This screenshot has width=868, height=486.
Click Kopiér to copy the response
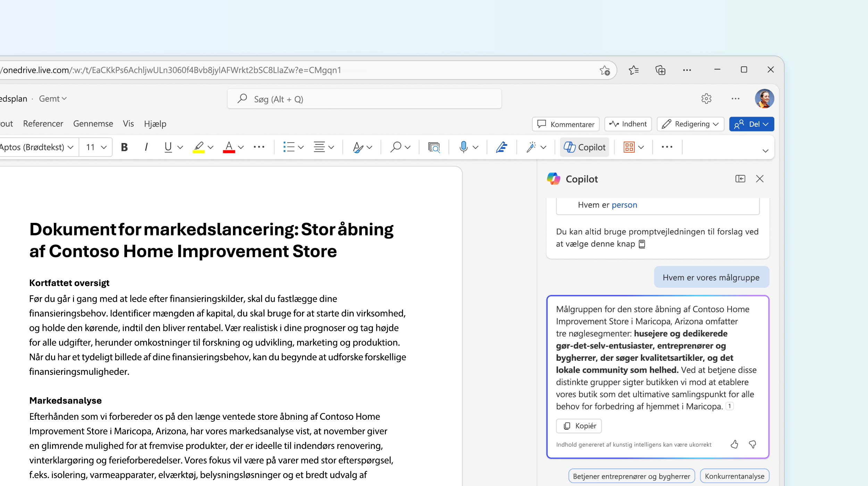pos(579,426)
